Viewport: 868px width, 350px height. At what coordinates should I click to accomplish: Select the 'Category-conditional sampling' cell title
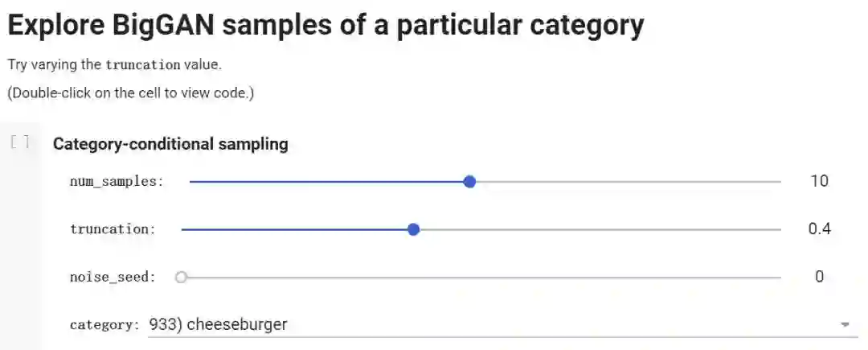tap(170, 144)
